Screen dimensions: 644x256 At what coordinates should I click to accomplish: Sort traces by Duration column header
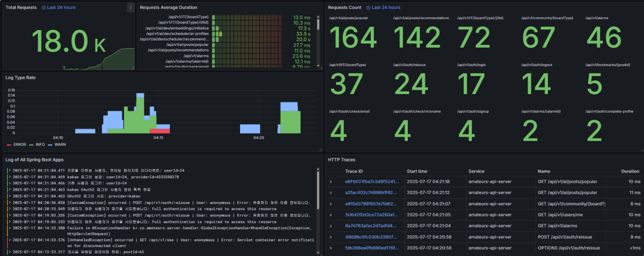[x=630, y=171]
